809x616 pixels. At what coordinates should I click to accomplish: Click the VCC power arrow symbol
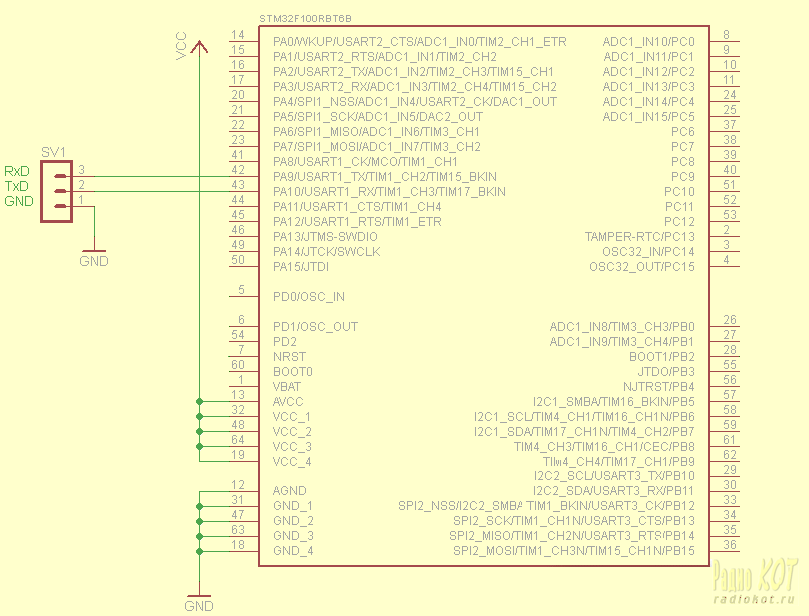click(199, 46)
